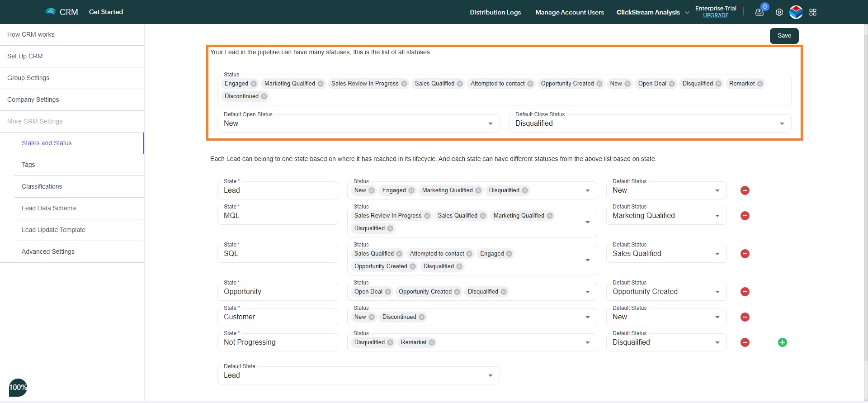Delete the Opportunity state row
Image resolution: width=868 pixels, height=403 pixels.
(745, 292)
